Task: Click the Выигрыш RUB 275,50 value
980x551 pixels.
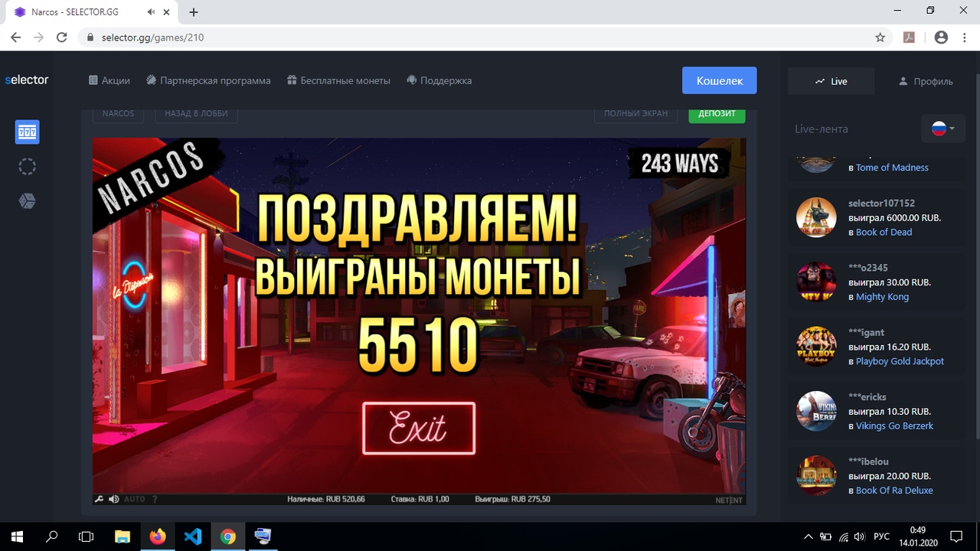Action: (513, 499)
